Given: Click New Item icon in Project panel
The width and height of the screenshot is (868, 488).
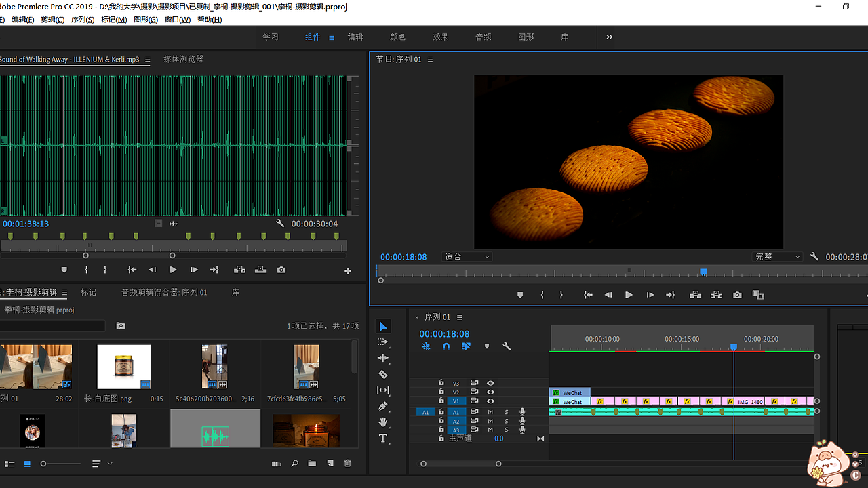Looking at the screenshot, I should [330, 464].
